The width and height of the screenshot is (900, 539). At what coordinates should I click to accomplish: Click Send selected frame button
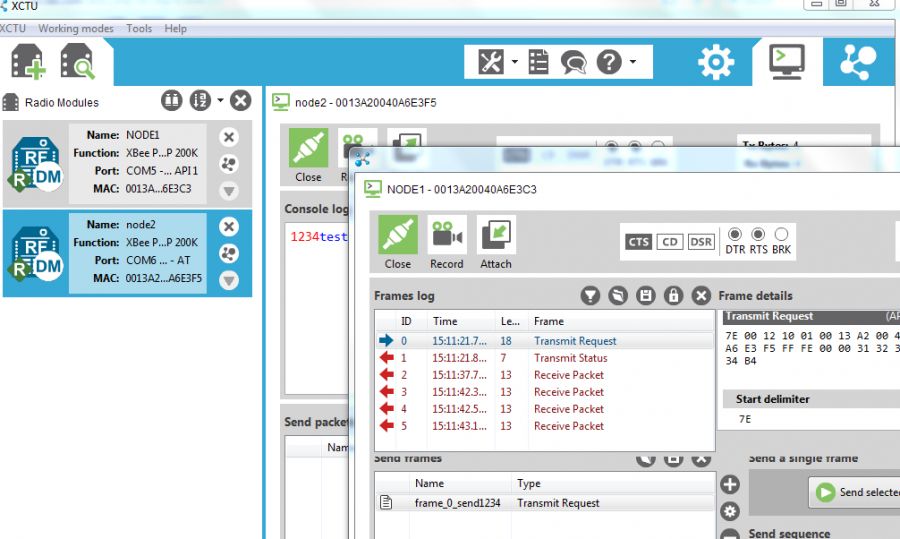tap(856, 493)
